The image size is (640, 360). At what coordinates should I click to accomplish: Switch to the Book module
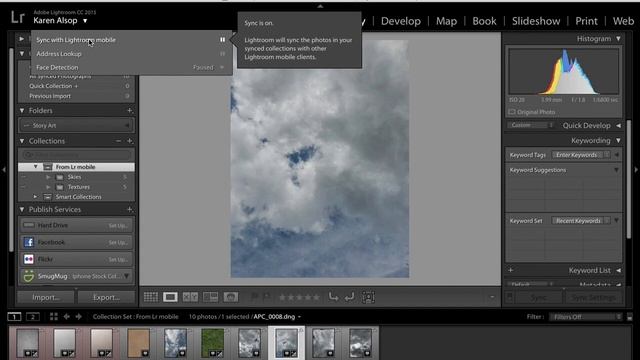point(484,21)
